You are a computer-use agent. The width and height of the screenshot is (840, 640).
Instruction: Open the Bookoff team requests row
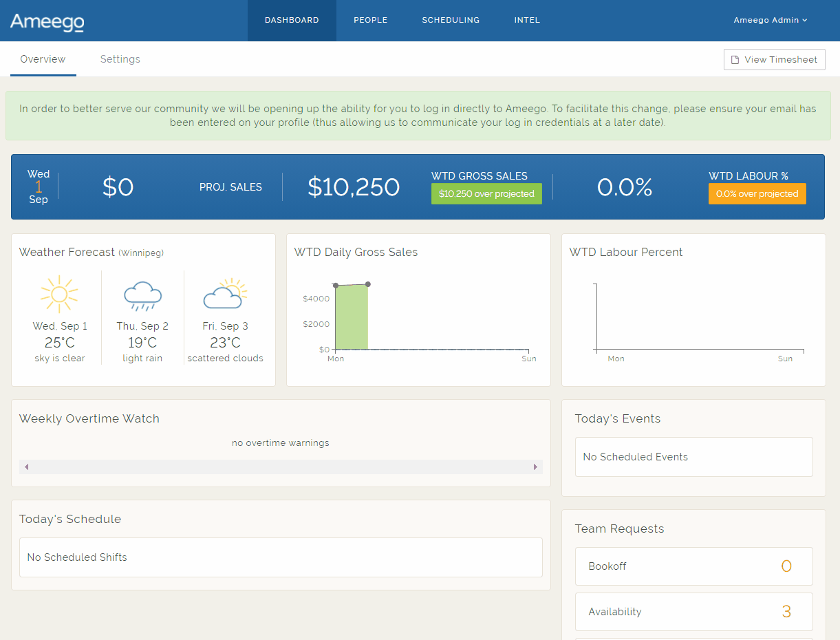693,566
